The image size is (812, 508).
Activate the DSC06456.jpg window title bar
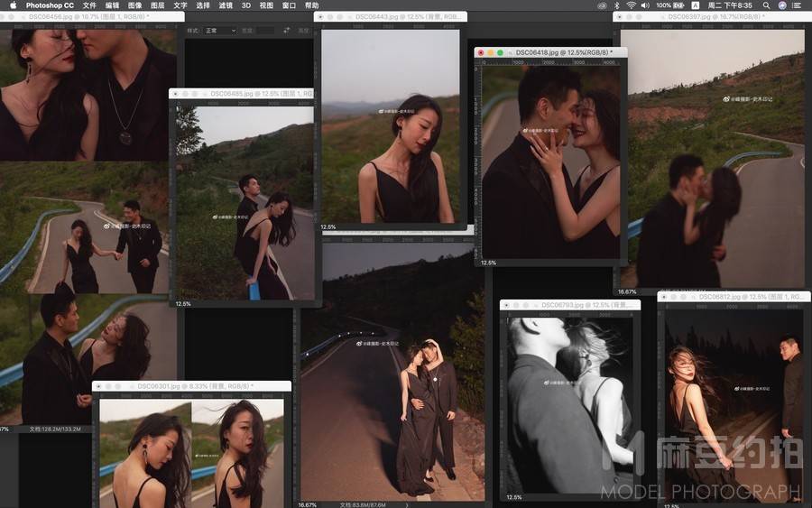[92, 16]
